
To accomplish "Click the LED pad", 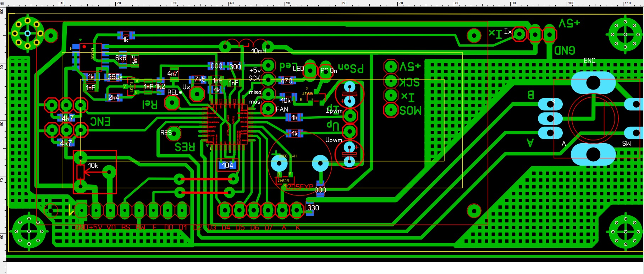I will tap(310, 71).
